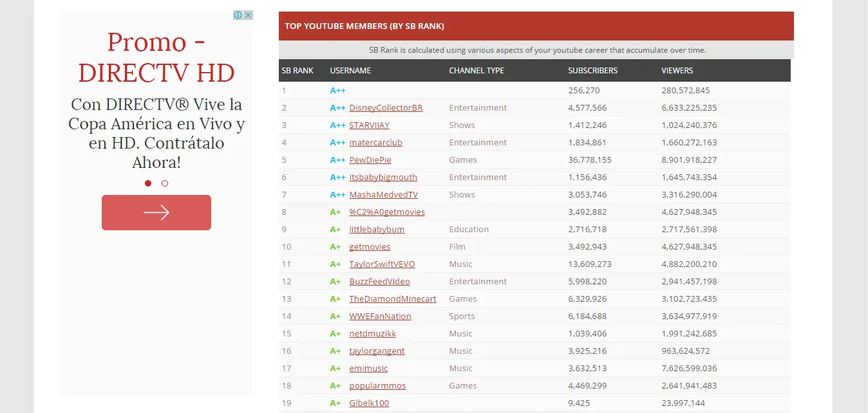Click the Con DIRECTV Vive la Copa ad text
This screenshot has height=413, width=868.
click(x=156, y=133)
